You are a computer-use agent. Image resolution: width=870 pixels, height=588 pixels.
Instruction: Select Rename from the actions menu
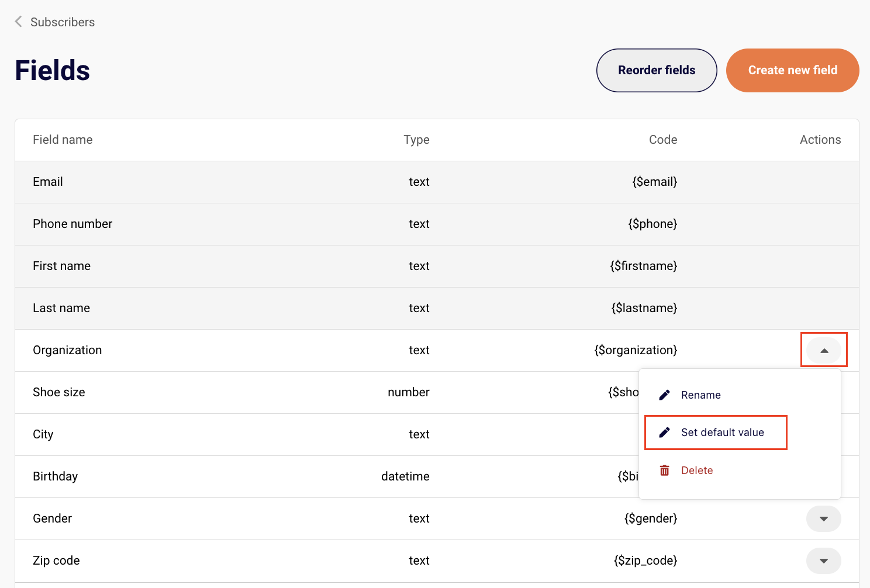coord(701,395)
